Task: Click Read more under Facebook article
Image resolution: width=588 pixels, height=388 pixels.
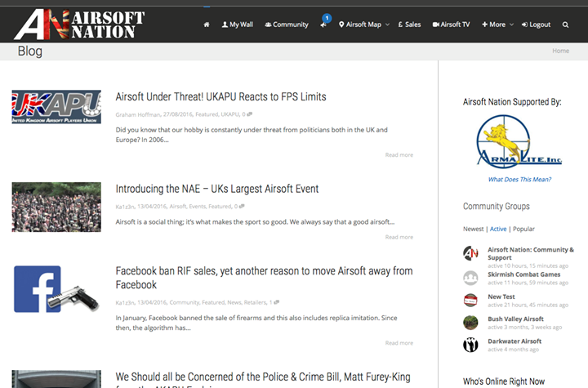Action: tap(399, 342)
